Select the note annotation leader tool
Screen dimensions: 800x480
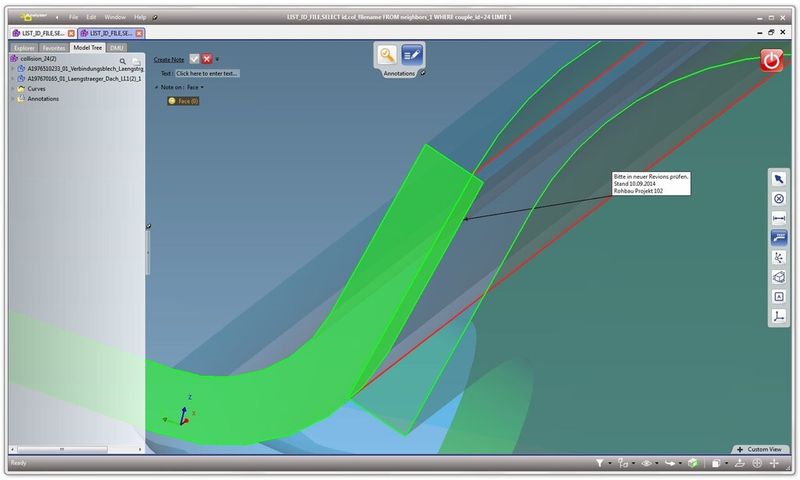tap(779, 238)
